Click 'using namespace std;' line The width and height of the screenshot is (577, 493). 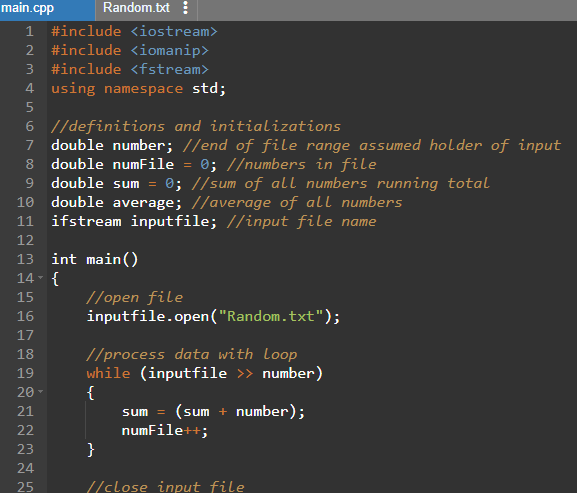pos(138,89)
